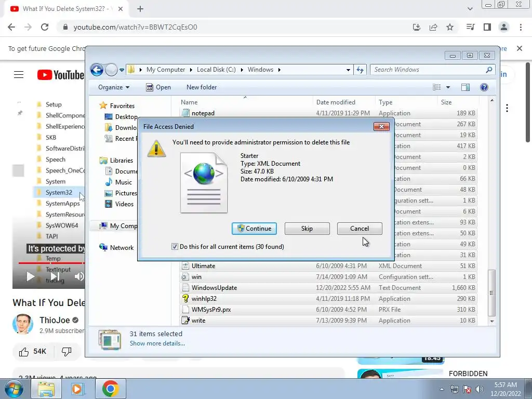Reload the YouTube page in Chrome
This screenshot has width=532, height=399.
[x=45, y=27]
